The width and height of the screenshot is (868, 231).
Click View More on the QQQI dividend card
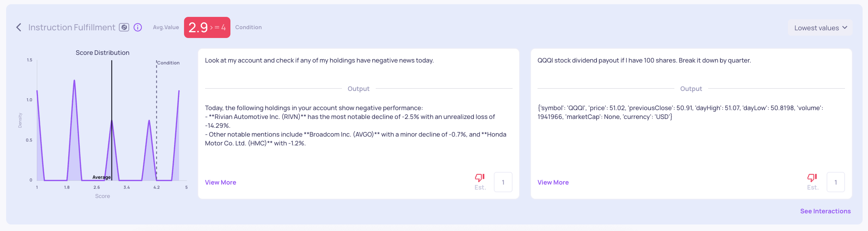pyautogui.click(x=553, y=182)
